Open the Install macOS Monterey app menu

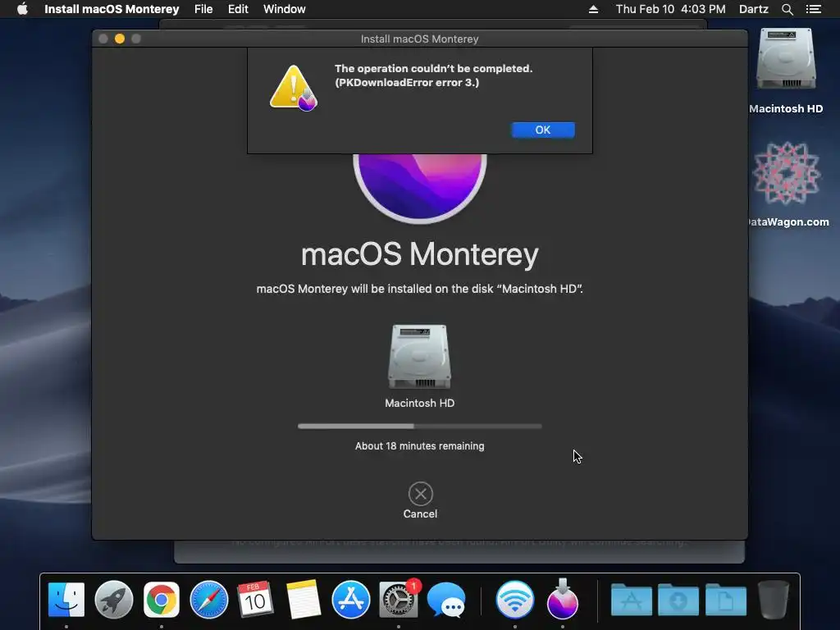(112, 9)
